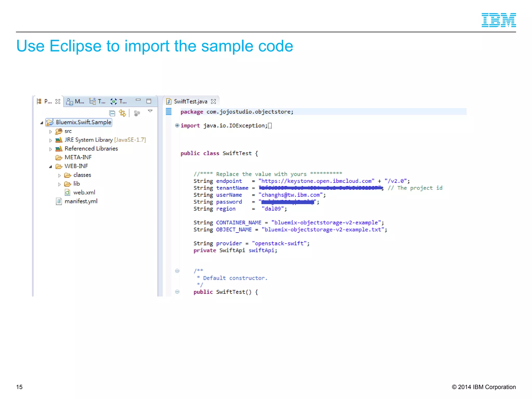Click the focus on active task icon
532x399 pixels.
(137, 113)
